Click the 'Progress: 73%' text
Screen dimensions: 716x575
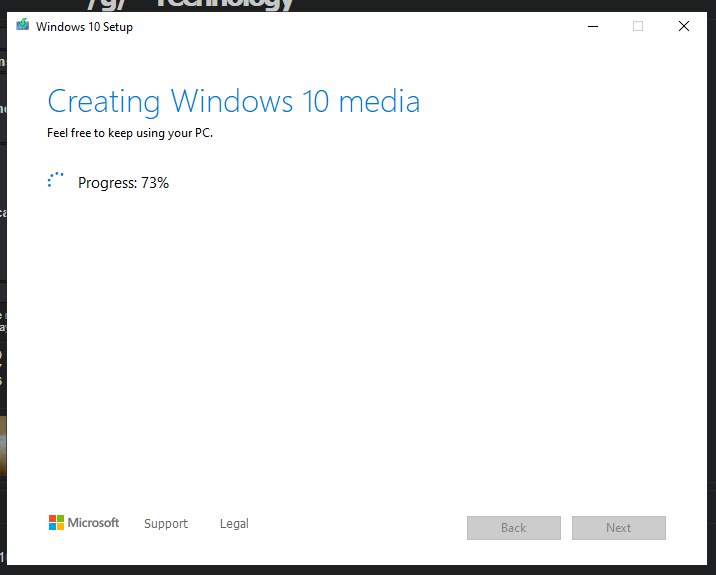(123, 183)
